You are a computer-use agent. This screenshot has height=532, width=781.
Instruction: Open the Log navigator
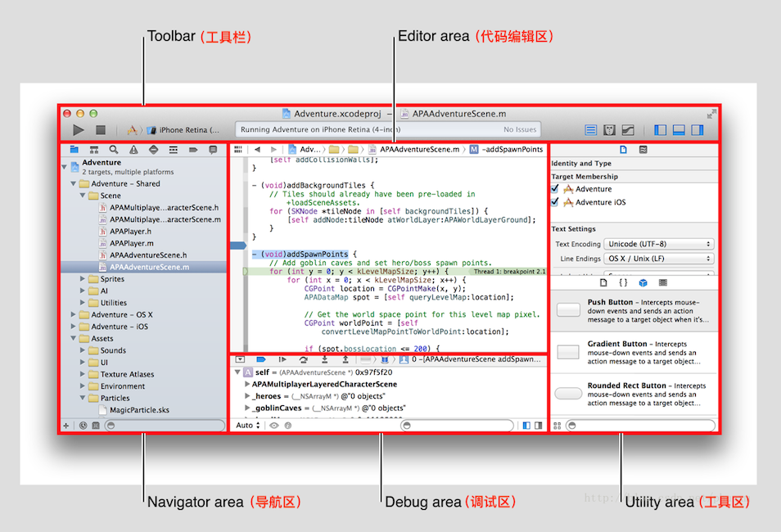pos(213,150)
